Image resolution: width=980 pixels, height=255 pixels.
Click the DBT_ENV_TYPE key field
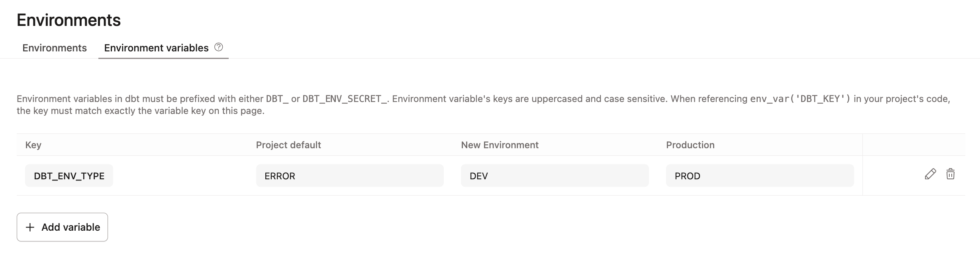point(69,175)
